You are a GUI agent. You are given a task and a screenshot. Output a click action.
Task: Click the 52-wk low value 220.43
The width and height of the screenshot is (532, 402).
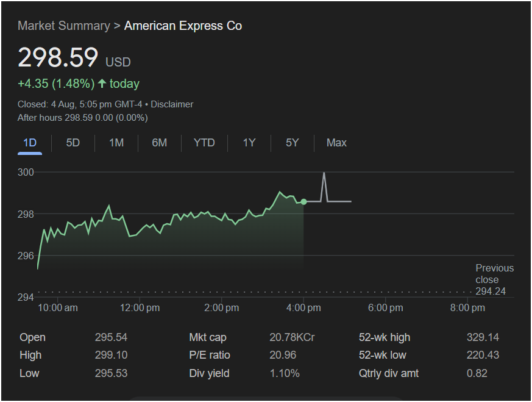point(483,355)
